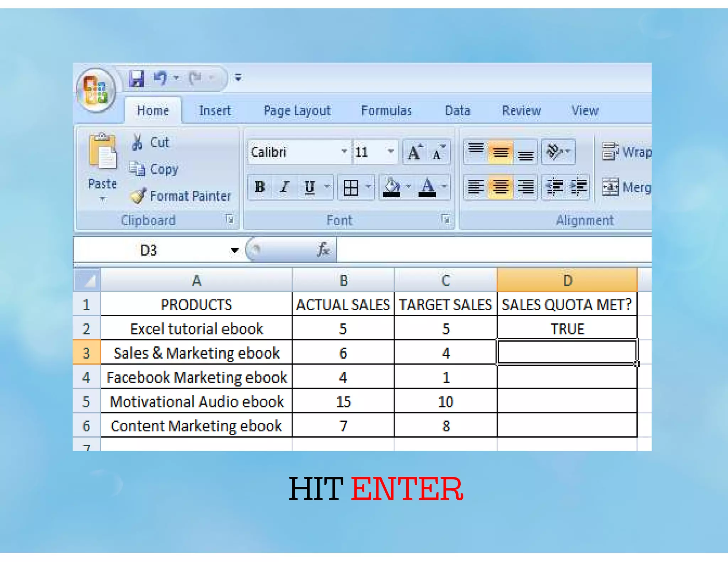
Task: Switch to the Formulas tab
Action: click(x=386, y=111)
